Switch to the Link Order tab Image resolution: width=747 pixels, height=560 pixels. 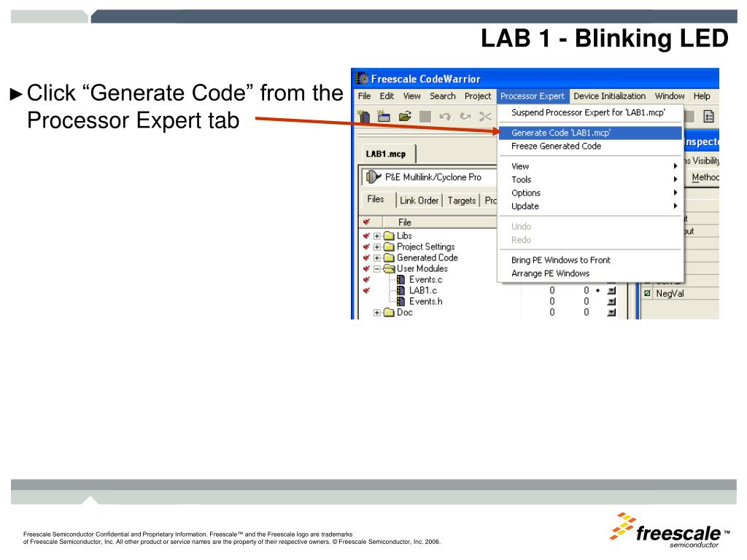419,201
